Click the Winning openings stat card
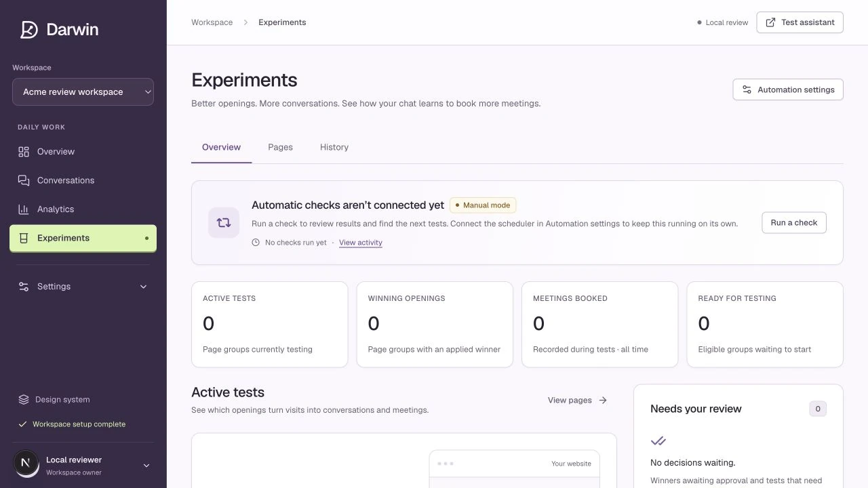Screen dimensions: 868x488 point(435,325)
